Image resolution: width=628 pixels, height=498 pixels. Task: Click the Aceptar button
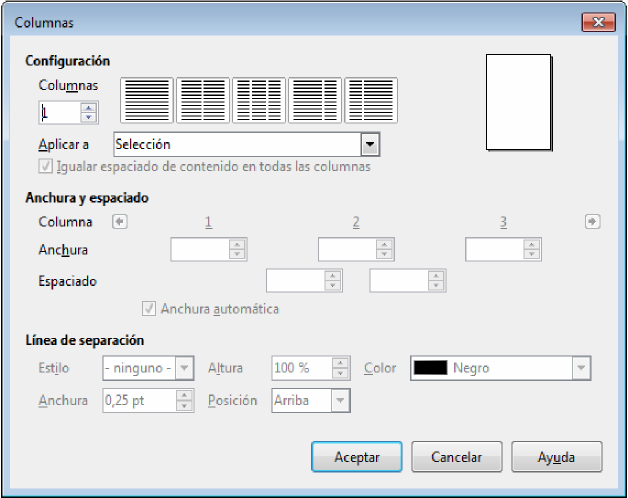(x=356, y=457)
